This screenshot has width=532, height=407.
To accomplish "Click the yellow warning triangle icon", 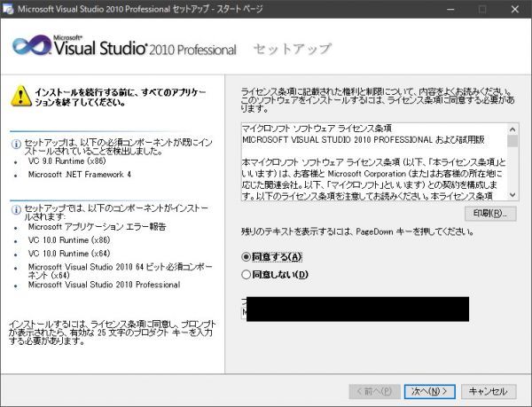I will point(21,97).
